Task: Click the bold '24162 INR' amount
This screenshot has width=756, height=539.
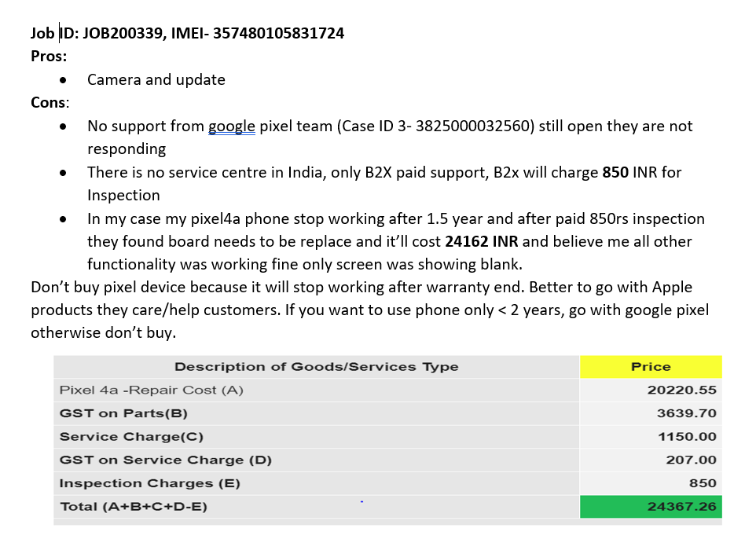Action: pyautogui.click(x=481, y=241)
